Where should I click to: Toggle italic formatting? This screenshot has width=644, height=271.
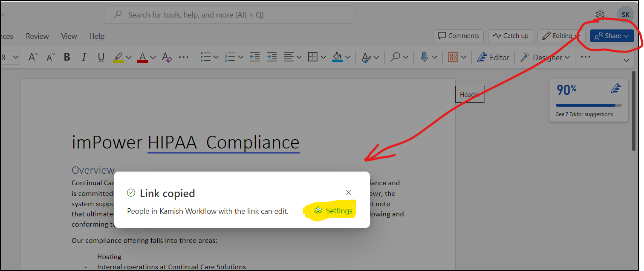84,57
